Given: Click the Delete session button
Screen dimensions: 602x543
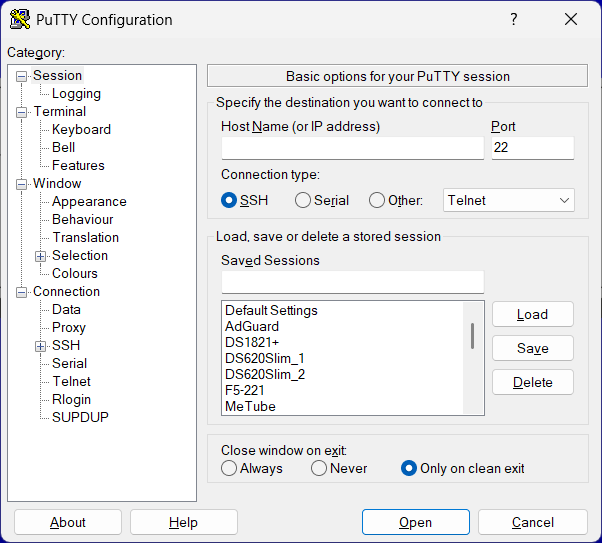Looking at the screenshot, I should pyautogui.click(x=533, y=382).
